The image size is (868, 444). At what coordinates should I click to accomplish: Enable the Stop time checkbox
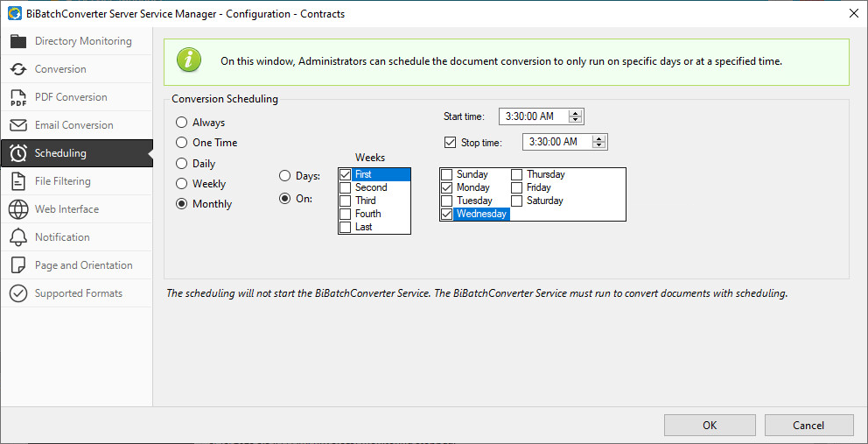pos(451,142)
